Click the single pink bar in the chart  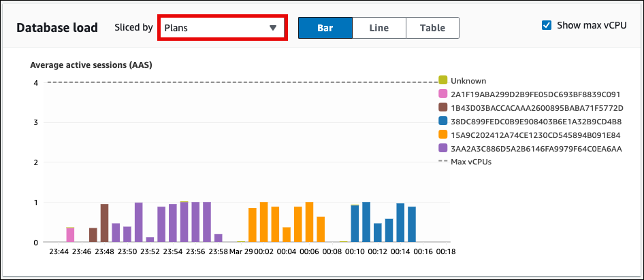pyautogui.click(x=70, y=235)
